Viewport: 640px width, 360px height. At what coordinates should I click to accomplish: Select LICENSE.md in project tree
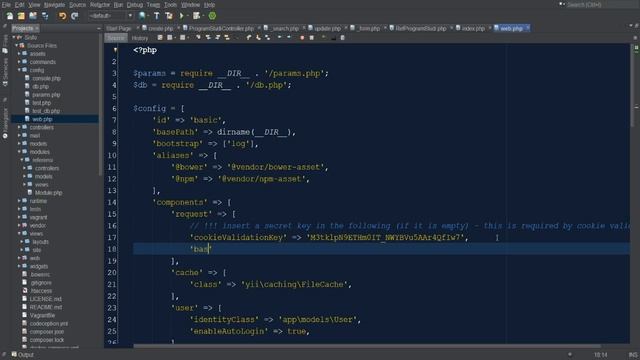pyautogui.click(x=45, y=299)
